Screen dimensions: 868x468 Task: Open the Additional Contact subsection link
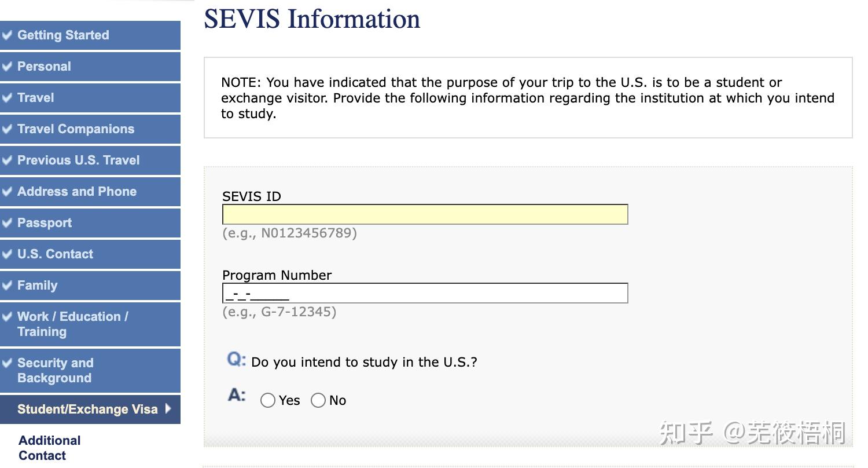coord(49,448)
